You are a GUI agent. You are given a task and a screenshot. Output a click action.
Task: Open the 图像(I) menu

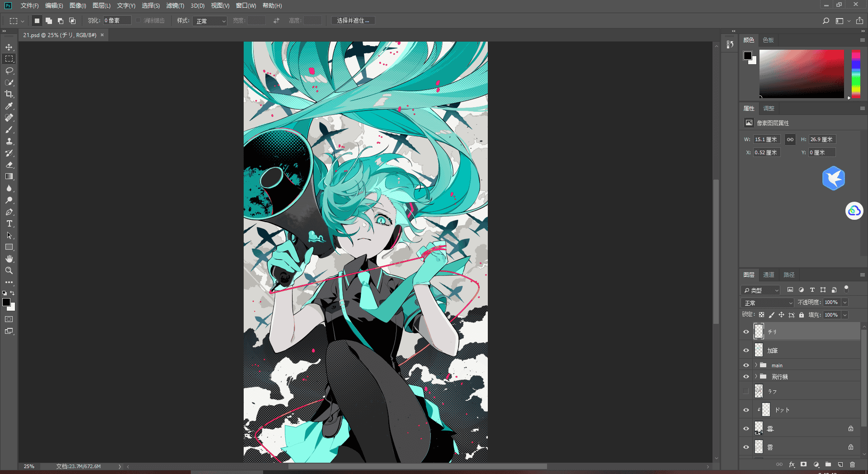pos(78,5)
